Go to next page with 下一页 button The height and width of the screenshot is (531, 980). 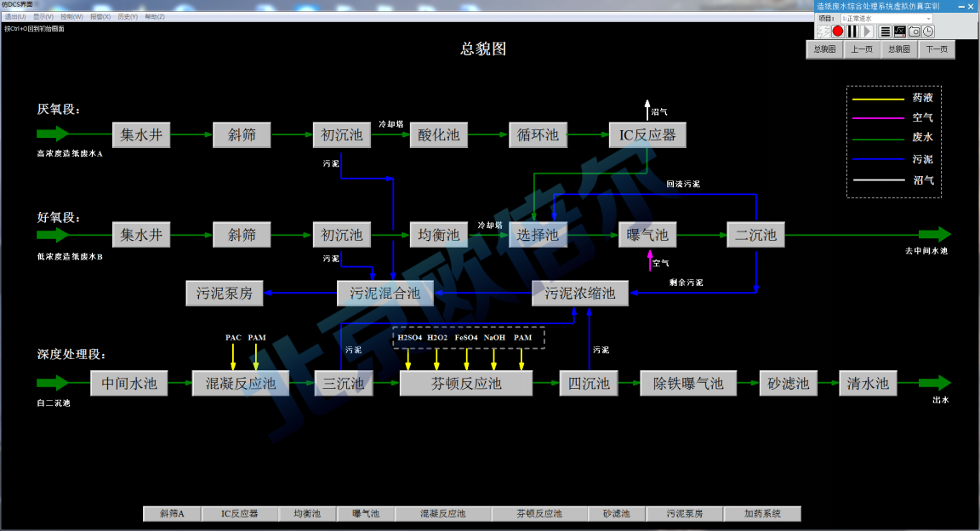pyautogui.click(x=937, y=49)
